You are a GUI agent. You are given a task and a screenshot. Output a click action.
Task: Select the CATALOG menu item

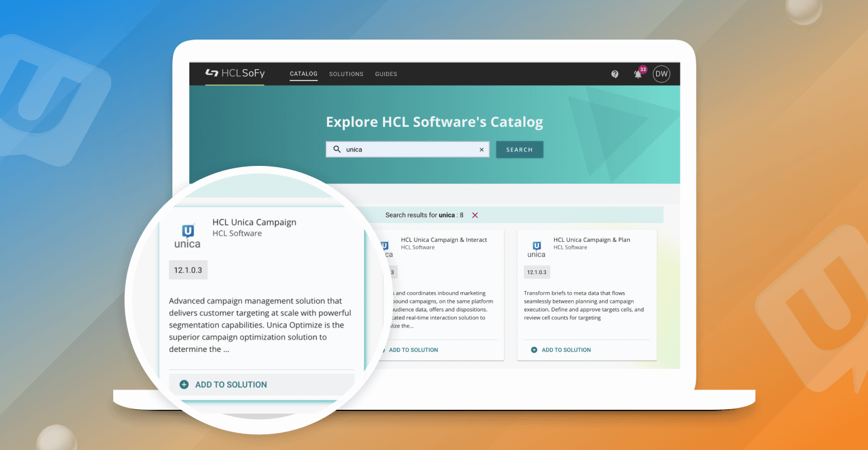point(303,74)
